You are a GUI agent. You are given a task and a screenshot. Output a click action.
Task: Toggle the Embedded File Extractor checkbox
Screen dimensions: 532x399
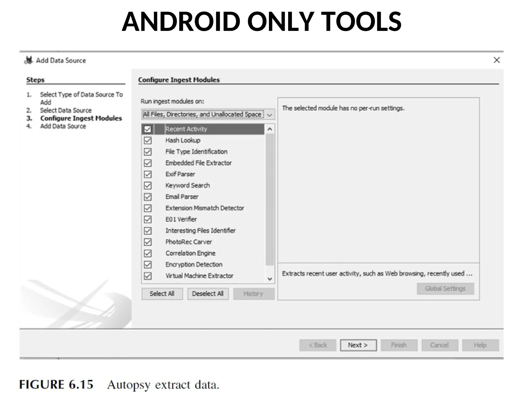click(x=148, y=163)
